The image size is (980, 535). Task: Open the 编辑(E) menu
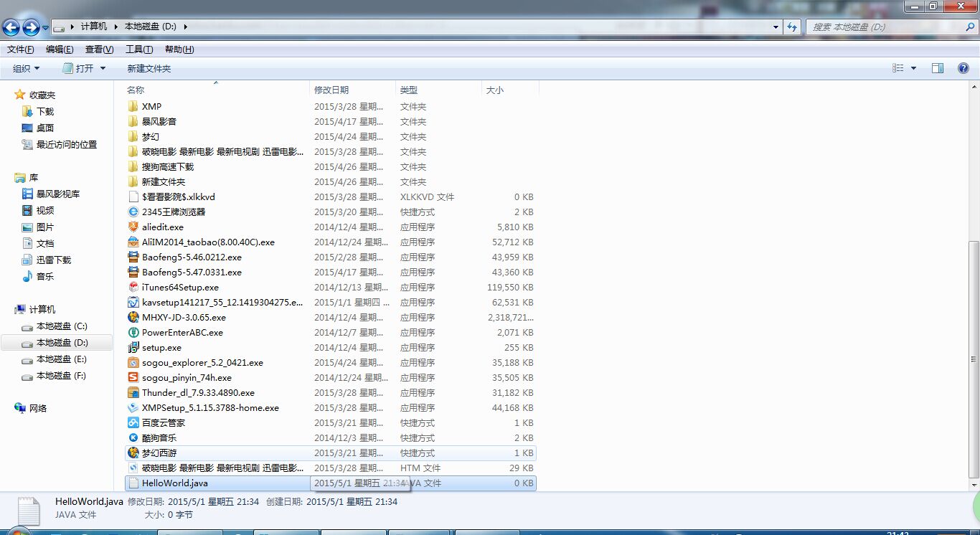60,49
